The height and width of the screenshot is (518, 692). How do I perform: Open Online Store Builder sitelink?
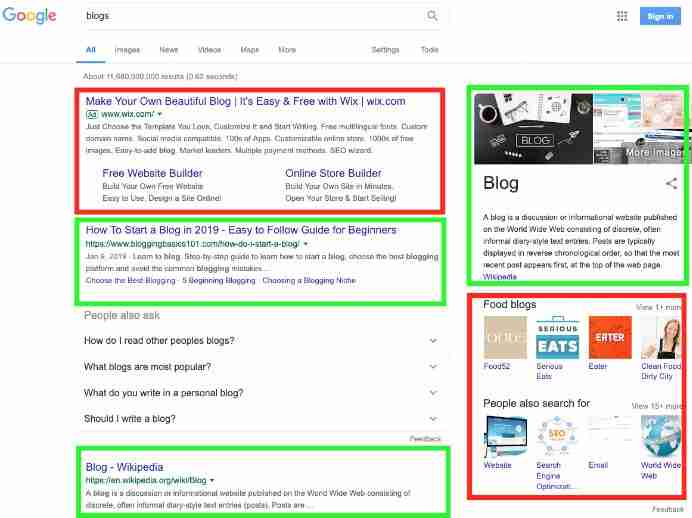pyautogui.click(x=333, y=173)
